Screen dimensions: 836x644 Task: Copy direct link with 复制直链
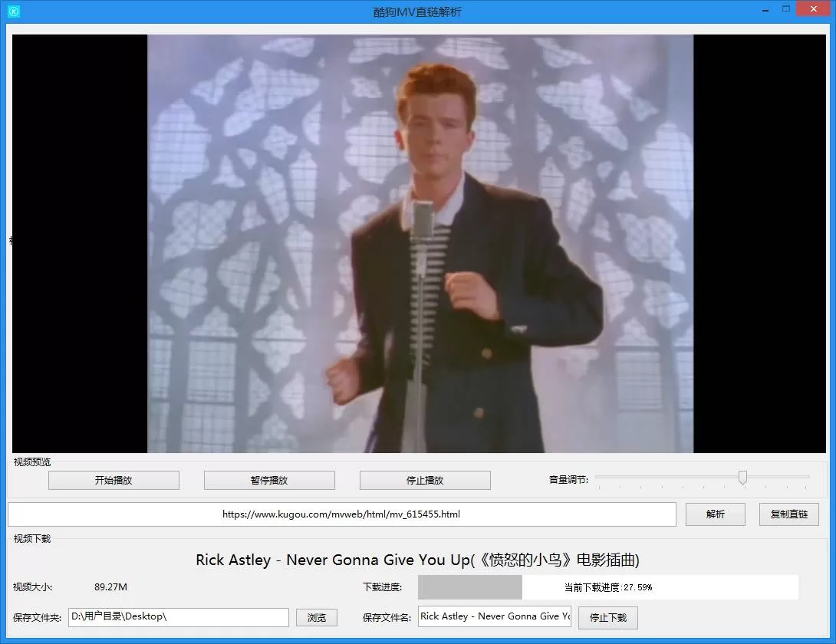(788, 514)
